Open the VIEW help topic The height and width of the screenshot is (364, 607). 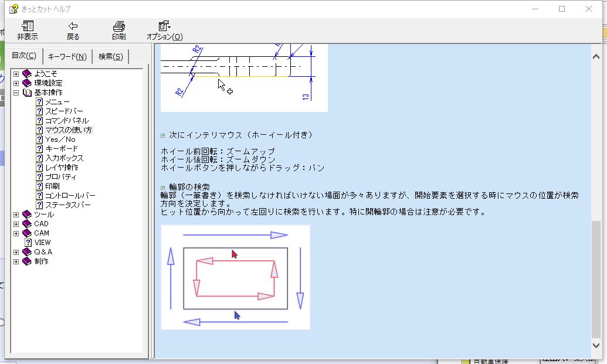coord(43,243)
